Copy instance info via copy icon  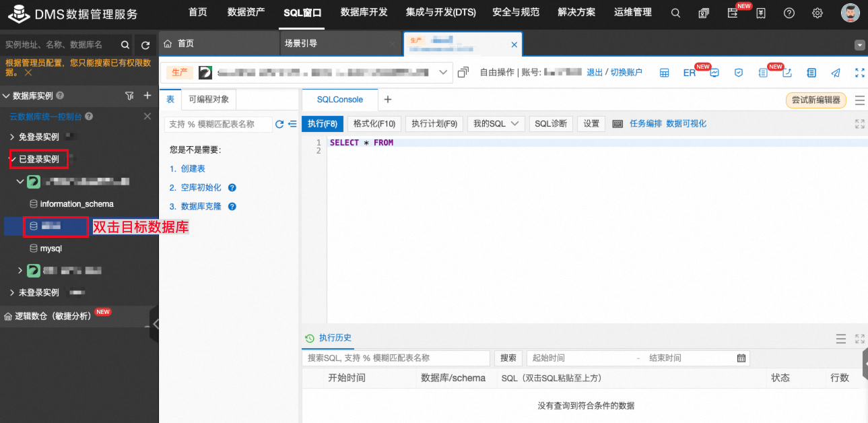click(464, 73)
